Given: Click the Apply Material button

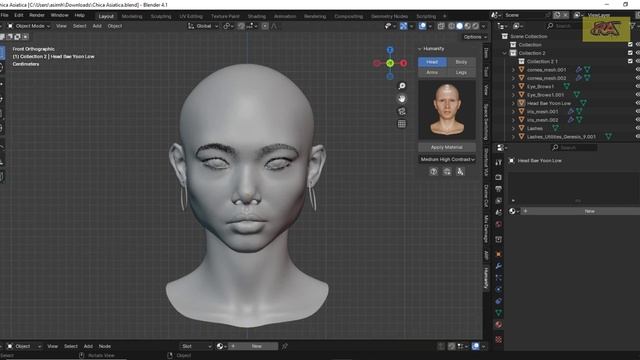Looking at the screenshot, I should [x=447, y=147].
